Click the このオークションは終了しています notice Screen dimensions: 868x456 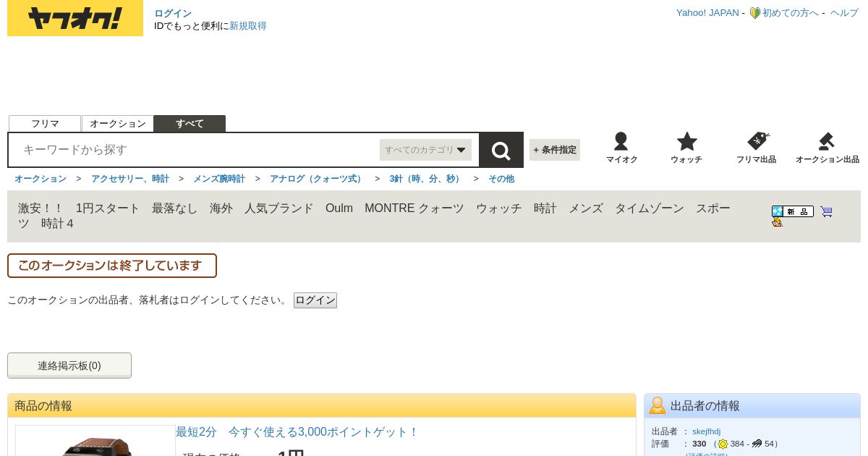[112, 266]
